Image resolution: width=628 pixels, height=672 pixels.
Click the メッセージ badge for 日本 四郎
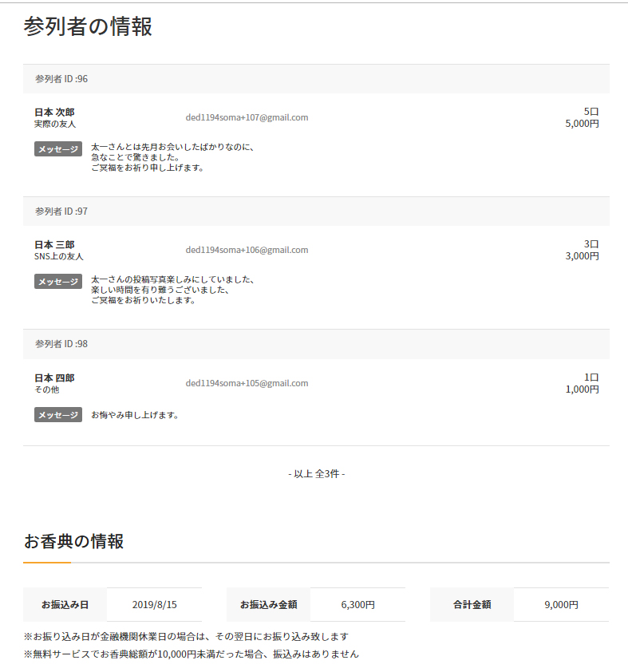[x=58, y=415]
